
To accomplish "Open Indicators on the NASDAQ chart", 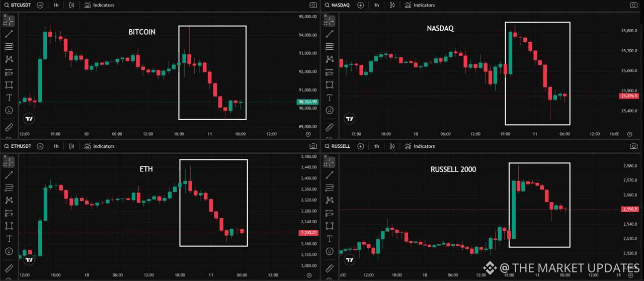I will [x=420, y=5].
